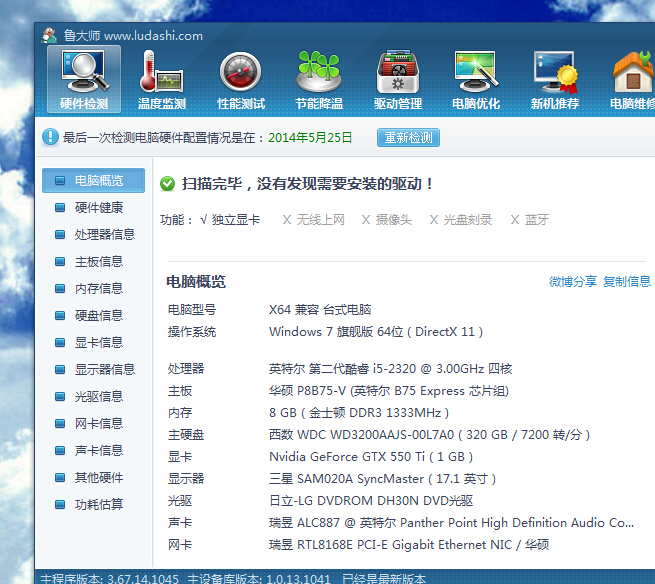The width and height of the screenshot is (655, 584).
Task: Click the 已经是最新版本 status text
Action: point(384,579)
